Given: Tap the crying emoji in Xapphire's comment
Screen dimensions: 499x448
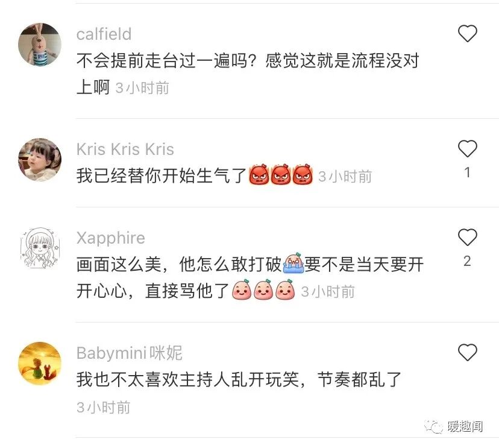Looking at the screenshot, I should (293, 263).
